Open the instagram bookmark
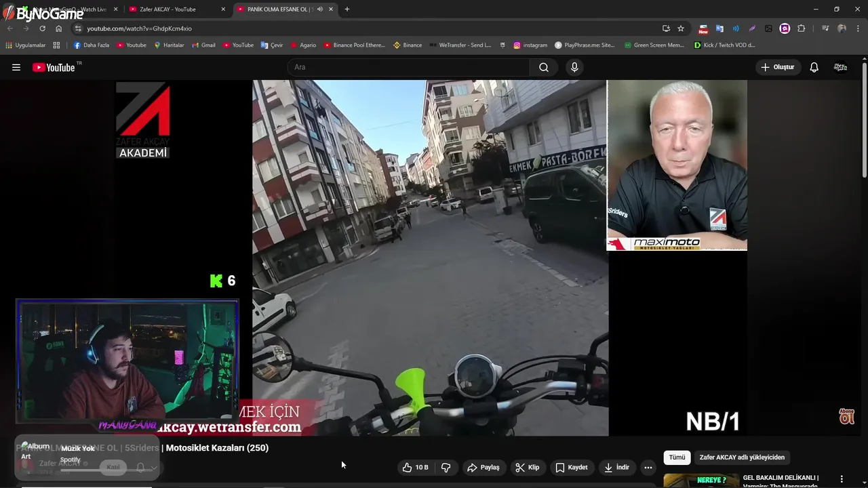Screen dimensions: 868x488 (530, 45)
